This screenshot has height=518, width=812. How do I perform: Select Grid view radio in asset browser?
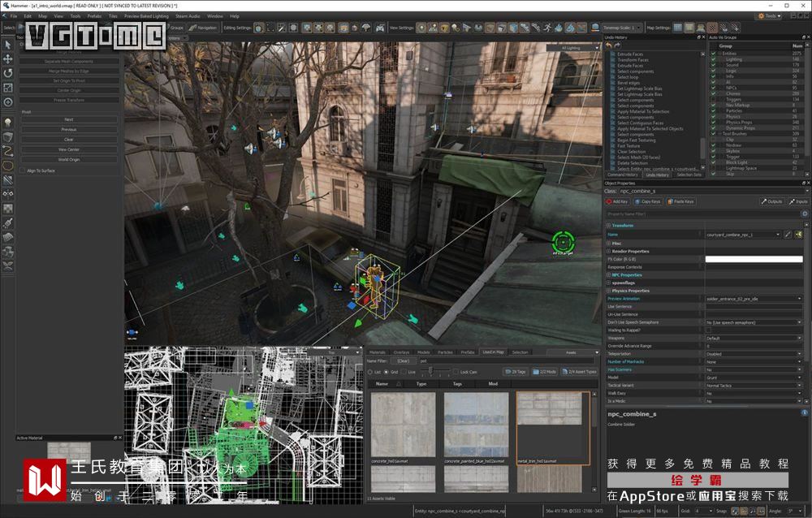pyautogui.click(x=387, y=372)
